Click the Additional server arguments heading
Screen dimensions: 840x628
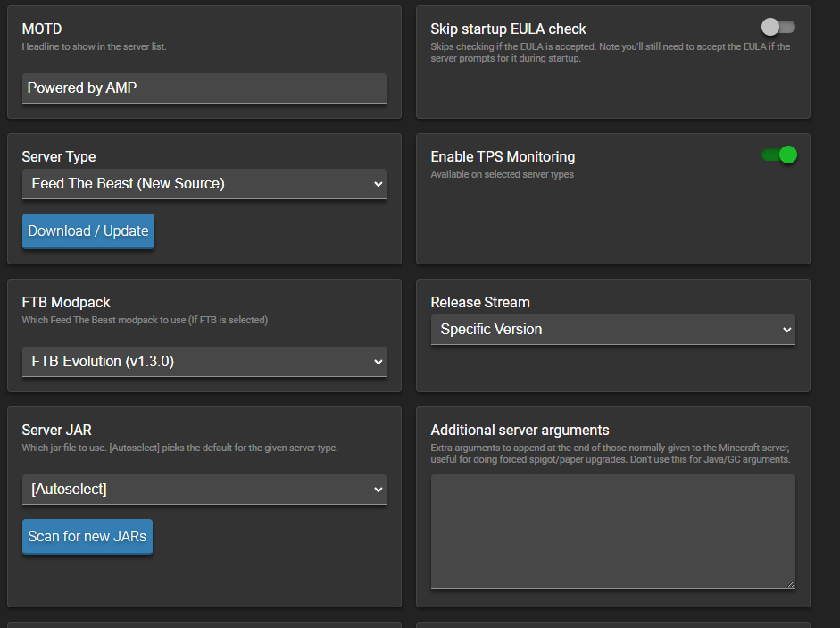520,431
